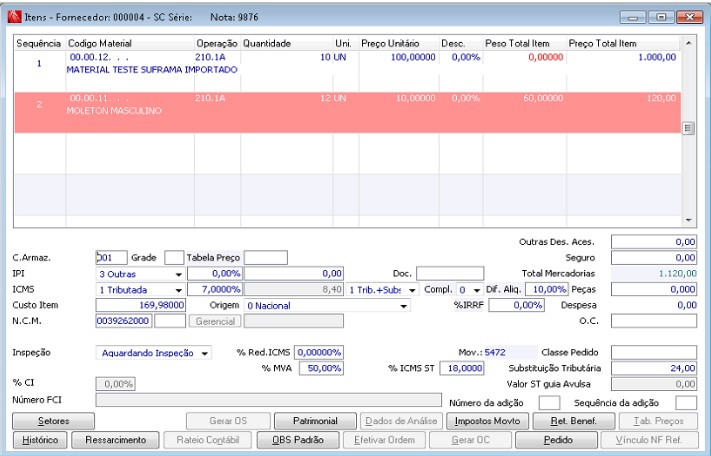The width and height of the screenshot is (711, 456).
Task: Click the Sequência da adição field
Action: coord(686,403)
